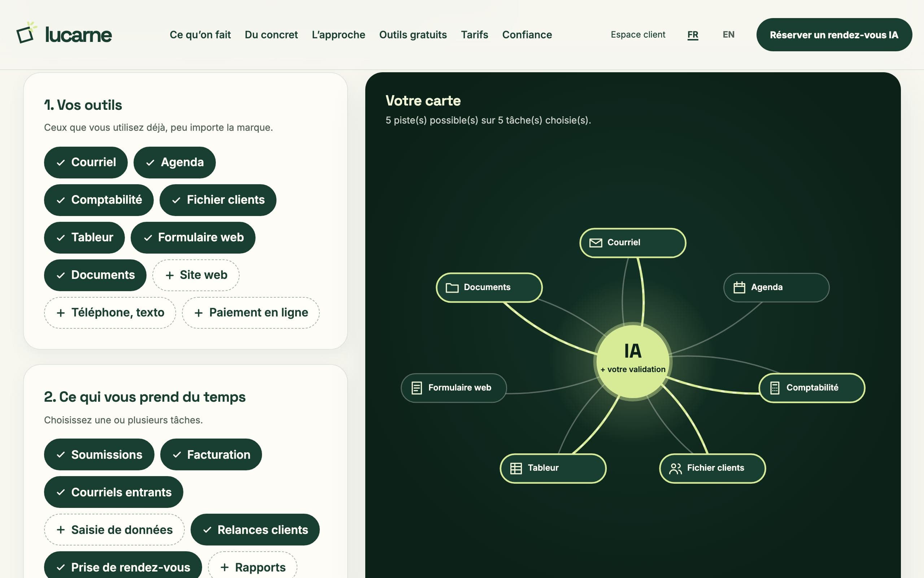Add the Téléphone, texto tool
924x578 pixels.
point(110,313)
